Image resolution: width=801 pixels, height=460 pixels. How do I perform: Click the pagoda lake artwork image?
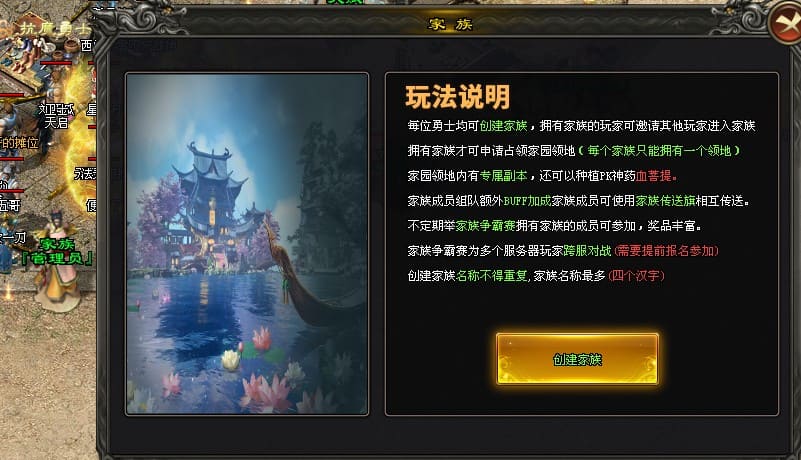coord(247,244)
